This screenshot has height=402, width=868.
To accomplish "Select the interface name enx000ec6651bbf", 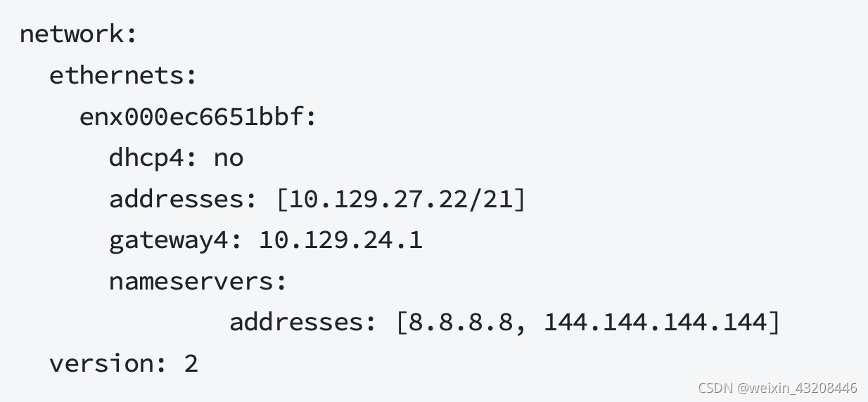I will (x=191, y=117).
